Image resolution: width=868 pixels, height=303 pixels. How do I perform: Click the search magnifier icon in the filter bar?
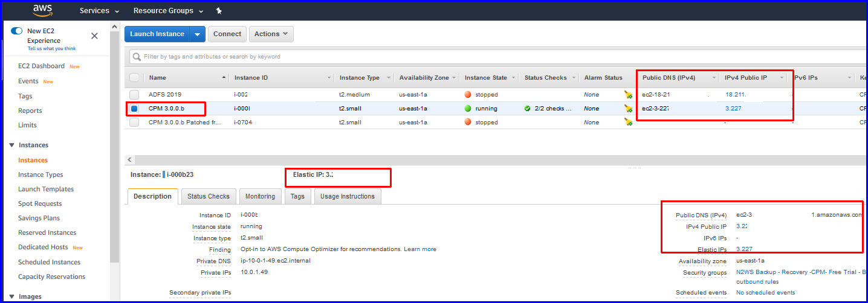137,57
